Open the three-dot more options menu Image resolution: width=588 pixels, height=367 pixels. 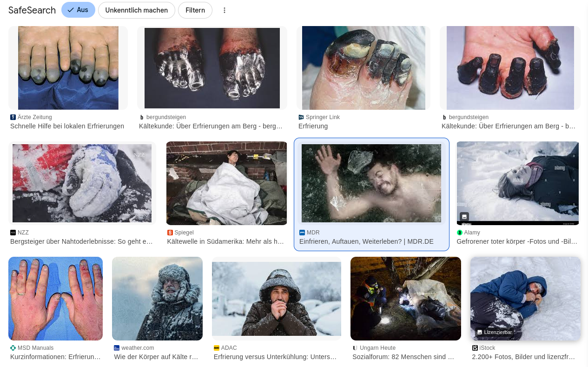click(x=225, y=10)
